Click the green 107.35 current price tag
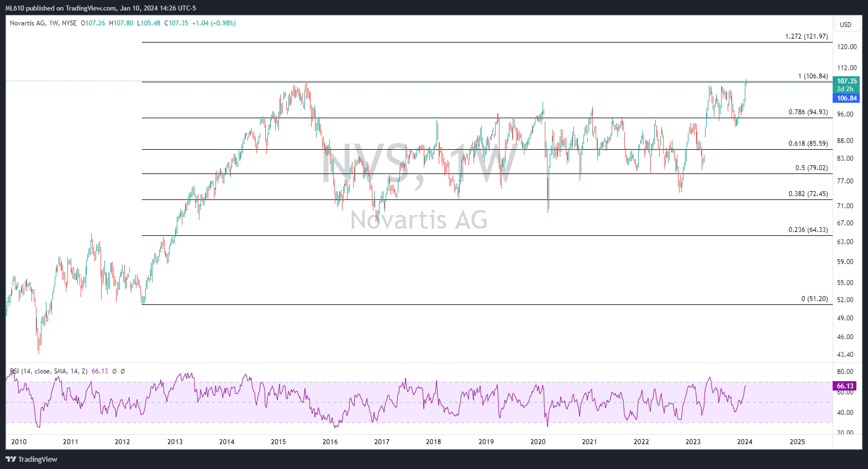The width and height of the screenshot is (868, 469). coord(846,81)
